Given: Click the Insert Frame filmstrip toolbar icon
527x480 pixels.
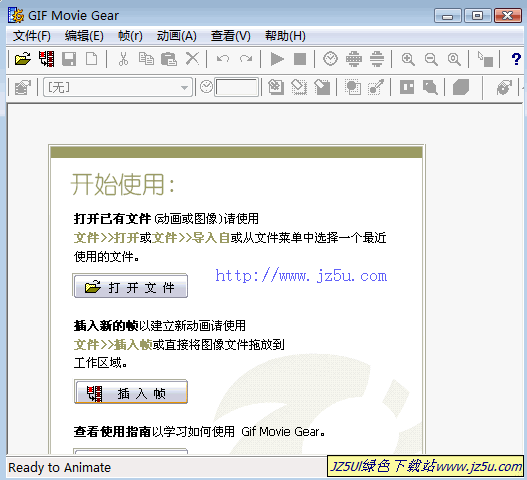Looking at the screenshot, I should click(x=46, y=59).
